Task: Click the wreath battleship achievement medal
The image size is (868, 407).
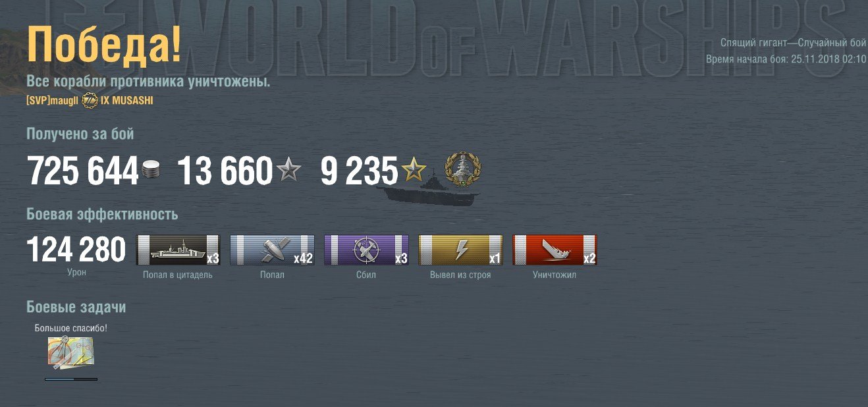Action: 464,170
